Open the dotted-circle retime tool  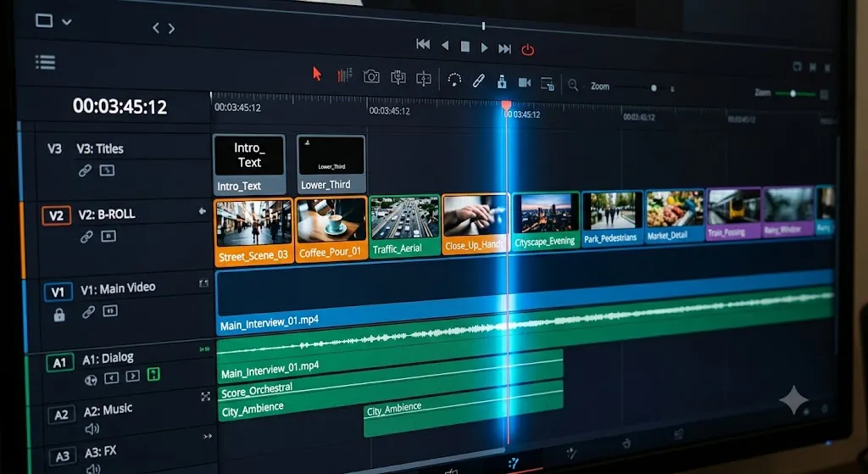coord(454,80)
